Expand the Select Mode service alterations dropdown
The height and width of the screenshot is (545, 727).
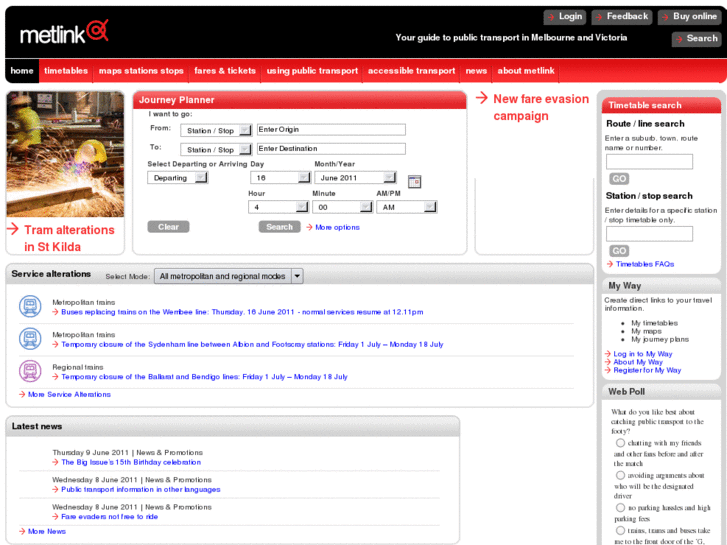229,276
